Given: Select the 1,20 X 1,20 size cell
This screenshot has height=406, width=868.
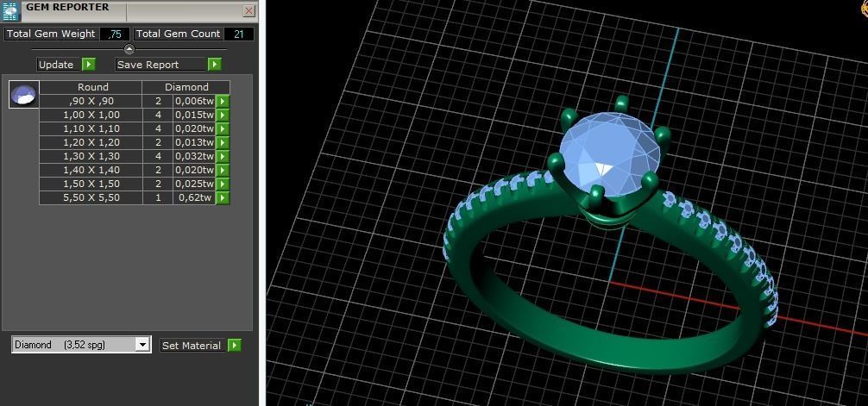Looking at the screenshot, I should tap(91, 143).
